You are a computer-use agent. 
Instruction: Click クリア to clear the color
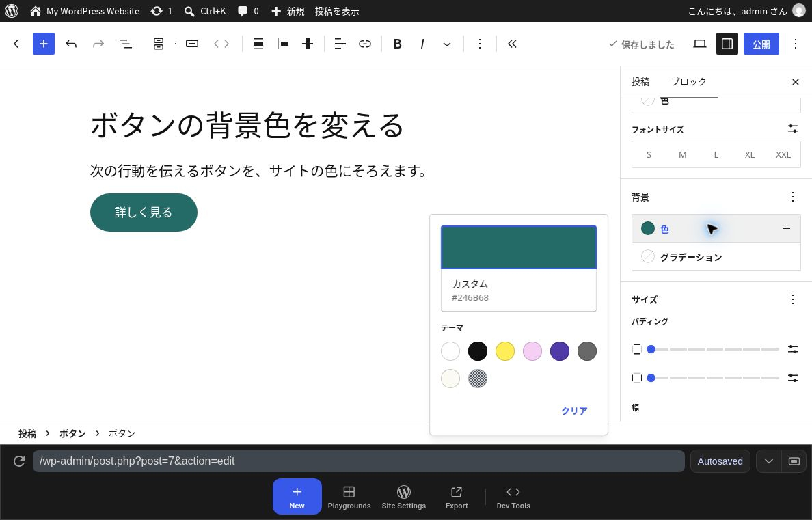tap(574, 411)
